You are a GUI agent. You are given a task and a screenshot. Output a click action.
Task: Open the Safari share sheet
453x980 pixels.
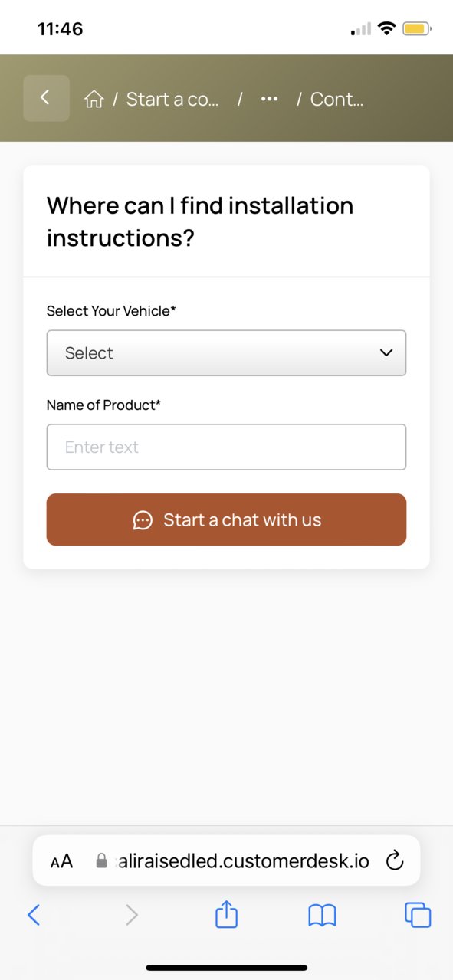click(226, 913)
